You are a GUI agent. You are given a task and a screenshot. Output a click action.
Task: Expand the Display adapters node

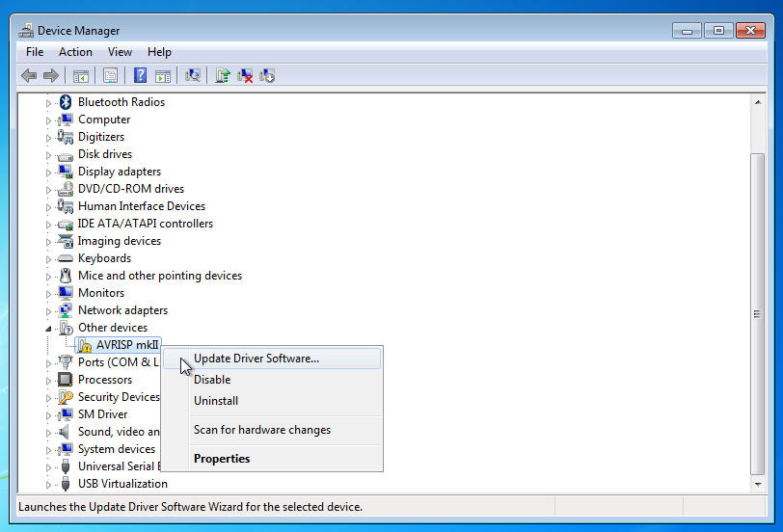[49, 172]
